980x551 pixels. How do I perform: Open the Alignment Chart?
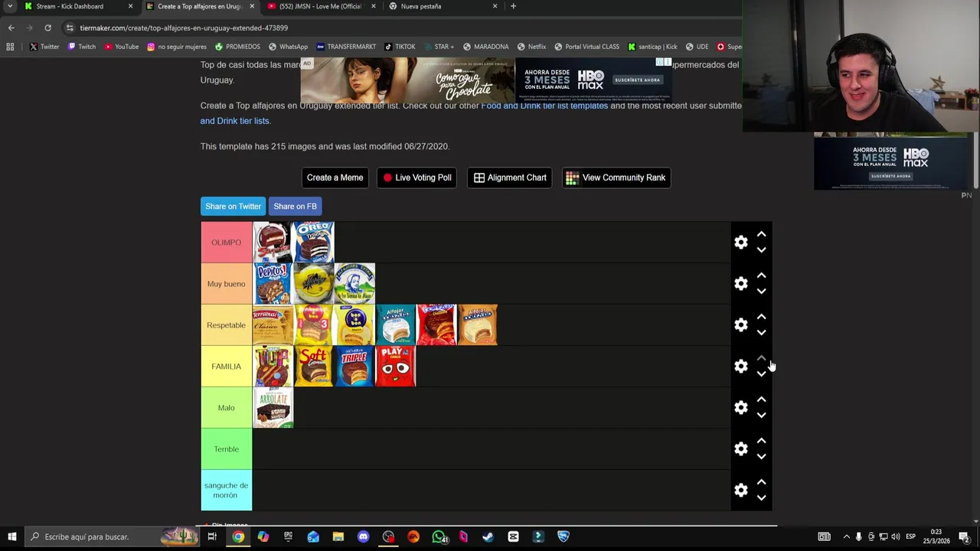click(510, 178)
